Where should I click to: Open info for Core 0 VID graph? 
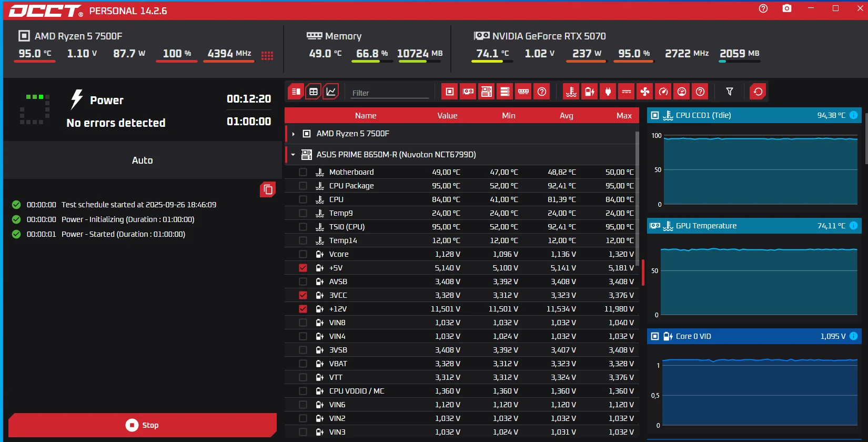click(x=853, y=336)
